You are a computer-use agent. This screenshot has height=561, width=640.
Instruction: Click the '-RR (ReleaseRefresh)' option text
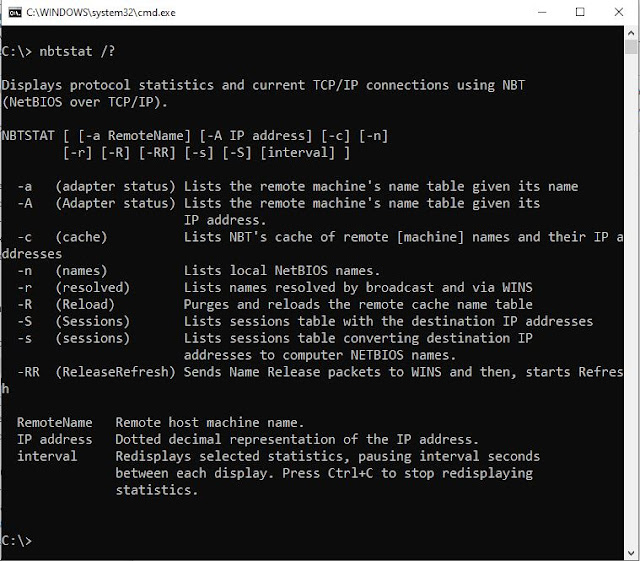click(96, 372)
